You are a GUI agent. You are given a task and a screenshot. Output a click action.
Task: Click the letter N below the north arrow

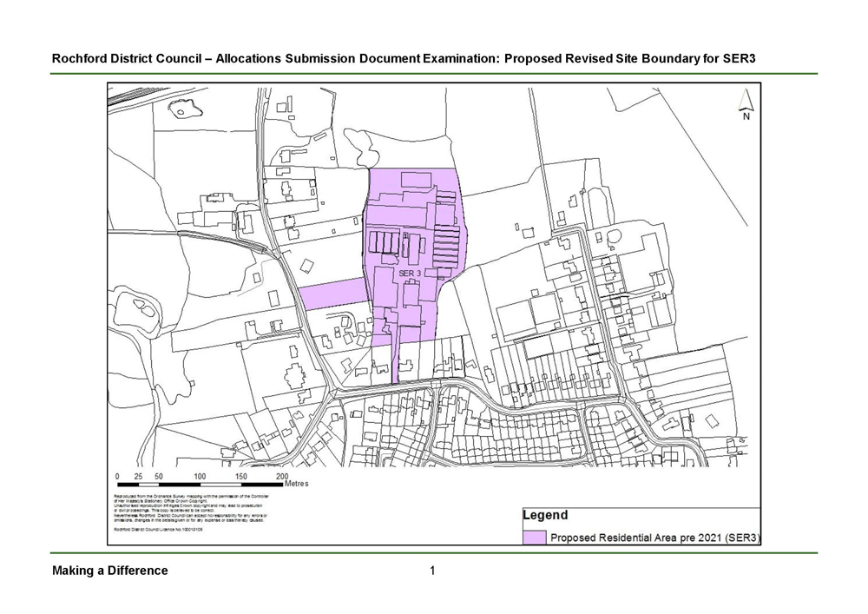[744, 114]
